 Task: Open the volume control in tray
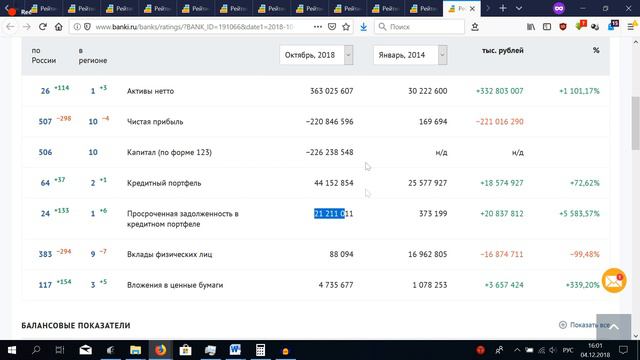pos(553,350)
